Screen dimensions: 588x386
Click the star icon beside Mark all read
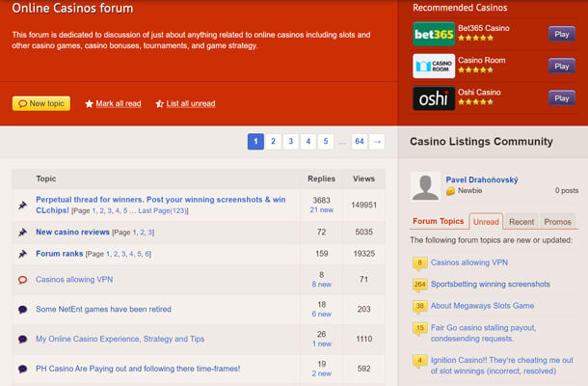[x=89, y=103]
